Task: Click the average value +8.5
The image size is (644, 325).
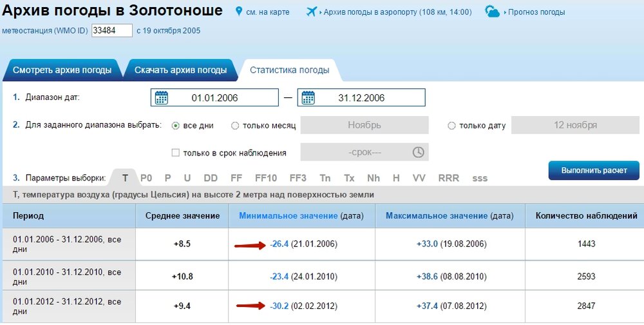Action: point(182,244)
